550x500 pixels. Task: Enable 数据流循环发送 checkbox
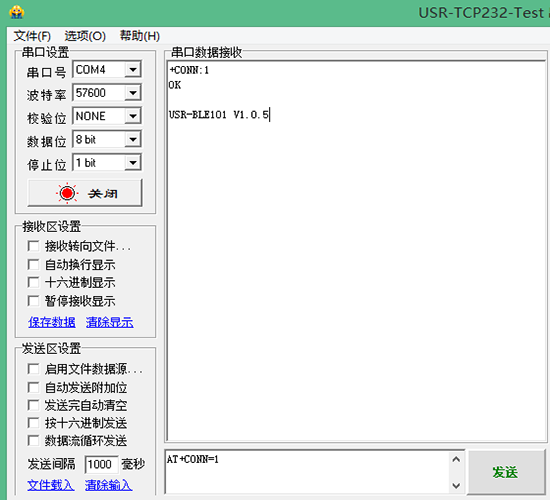pyautogui.click(x=33, y=441)
